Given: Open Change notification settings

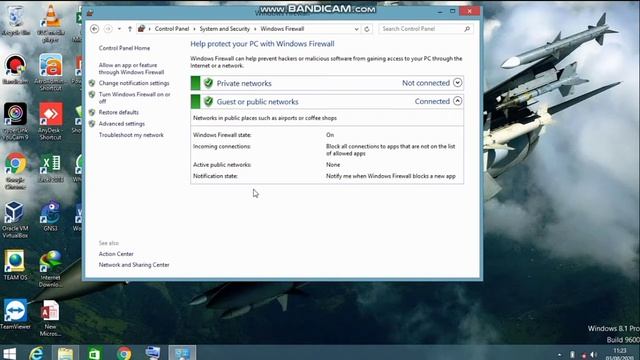Looking at the screenshot, I should tap(134, 83).
